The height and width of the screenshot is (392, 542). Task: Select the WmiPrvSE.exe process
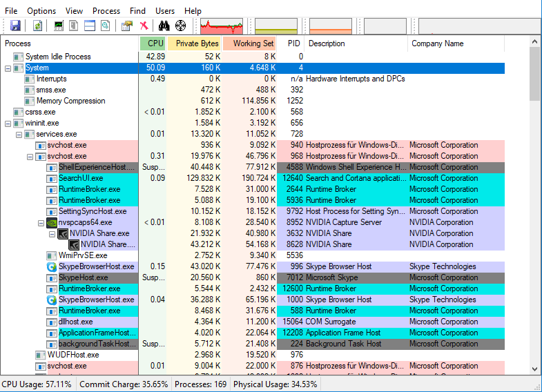point(253,255)
